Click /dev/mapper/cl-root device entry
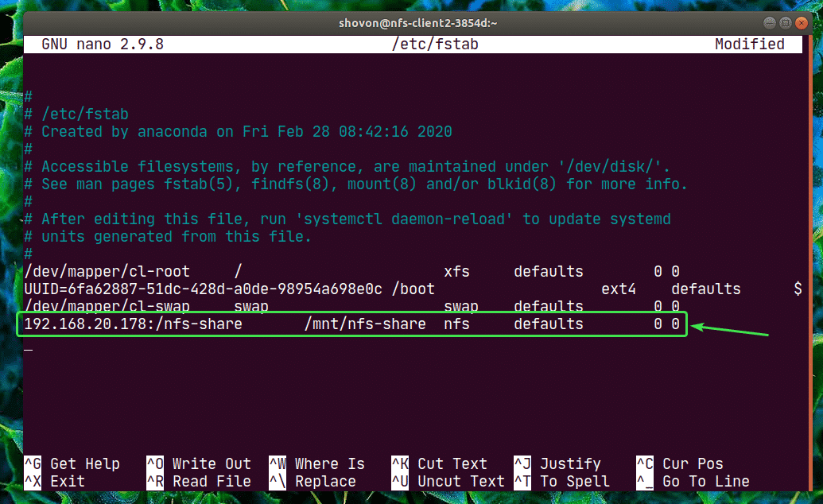 107,271
